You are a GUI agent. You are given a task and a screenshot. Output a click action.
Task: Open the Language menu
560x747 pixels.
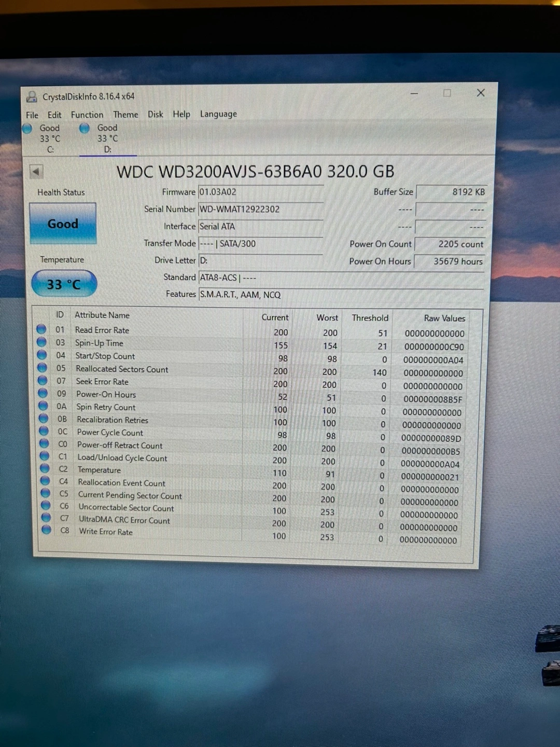coord(218,114)
